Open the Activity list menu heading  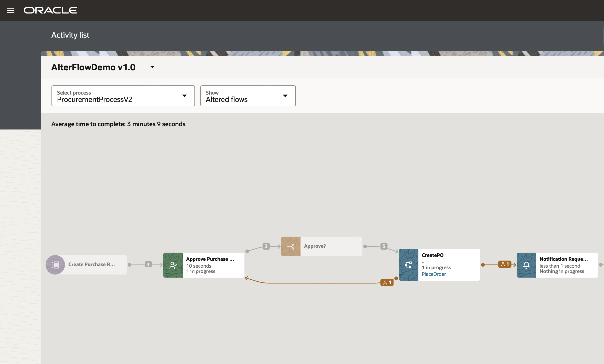[70, 35]
